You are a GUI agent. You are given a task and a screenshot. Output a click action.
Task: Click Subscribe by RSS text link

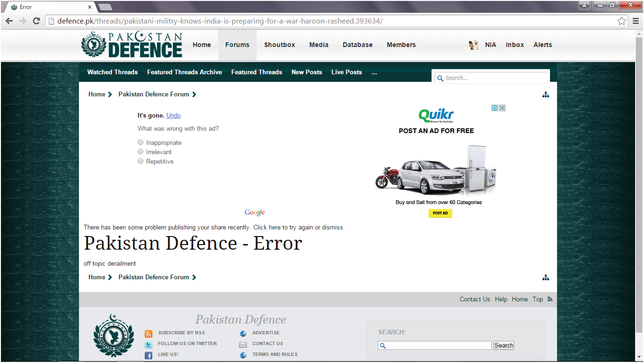click(x=181, y=333)
